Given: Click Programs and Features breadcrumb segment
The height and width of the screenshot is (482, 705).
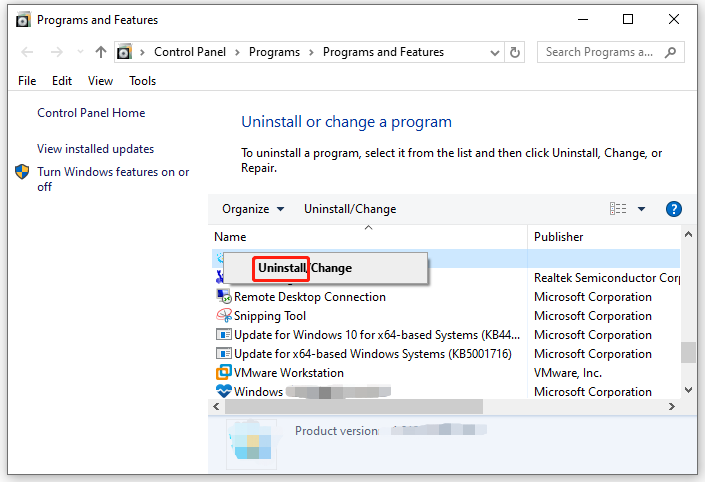Looking at the screenshot, I should [383, 52].
